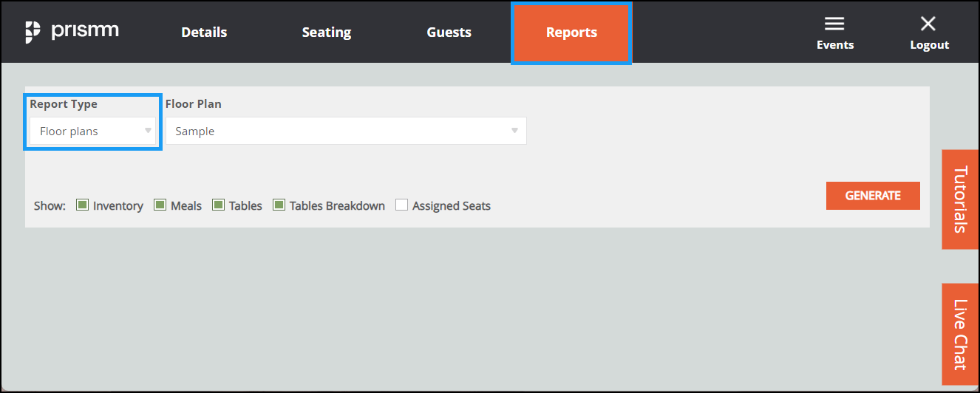Open the Tutorials side panel
The width and height of the screenshot is (980, 393).
point(960,199)
